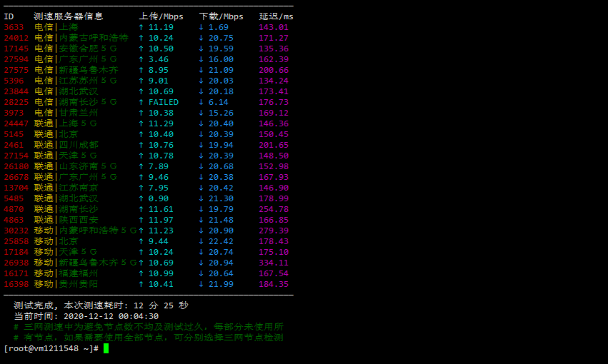Screen dimensions: 608x364
Task: Click the 联通|北京 server name
Action: 56,134
